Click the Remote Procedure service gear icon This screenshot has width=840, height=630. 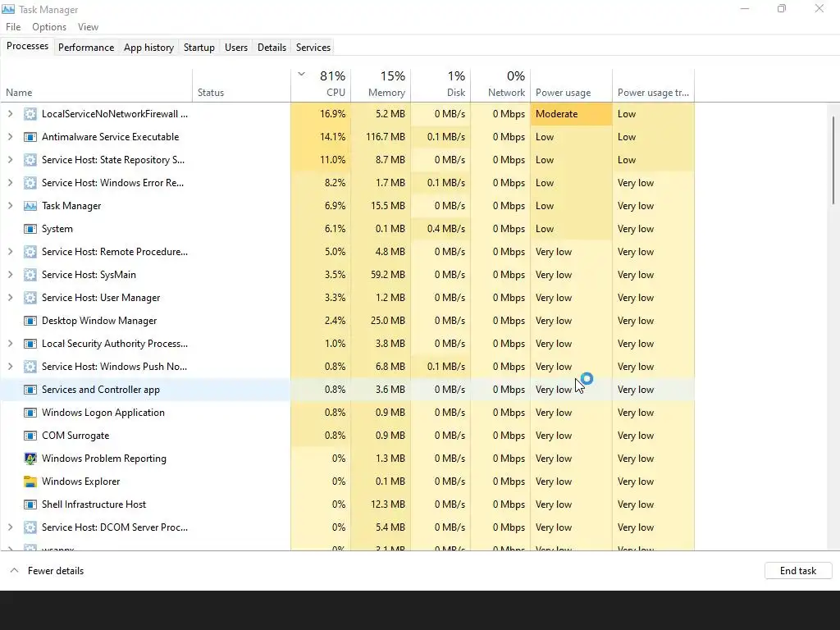tap(30, 252)
